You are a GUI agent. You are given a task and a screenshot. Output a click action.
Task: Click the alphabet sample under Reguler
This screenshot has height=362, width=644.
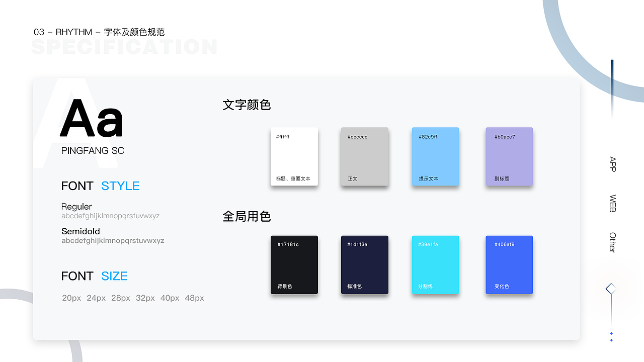[111, 216]
